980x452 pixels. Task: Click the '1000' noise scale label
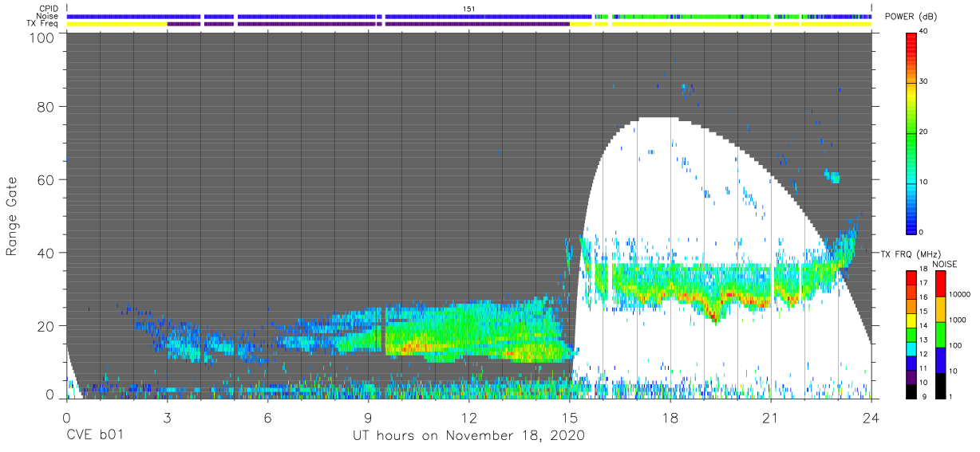pos(957,320)
